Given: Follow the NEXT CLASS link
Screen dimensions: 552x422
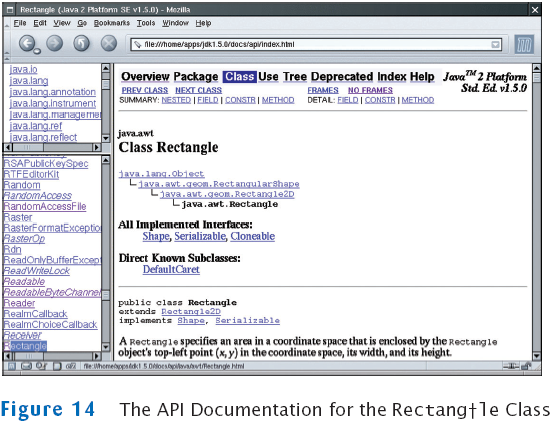Looking at the screenshot, I should point(199,90).
